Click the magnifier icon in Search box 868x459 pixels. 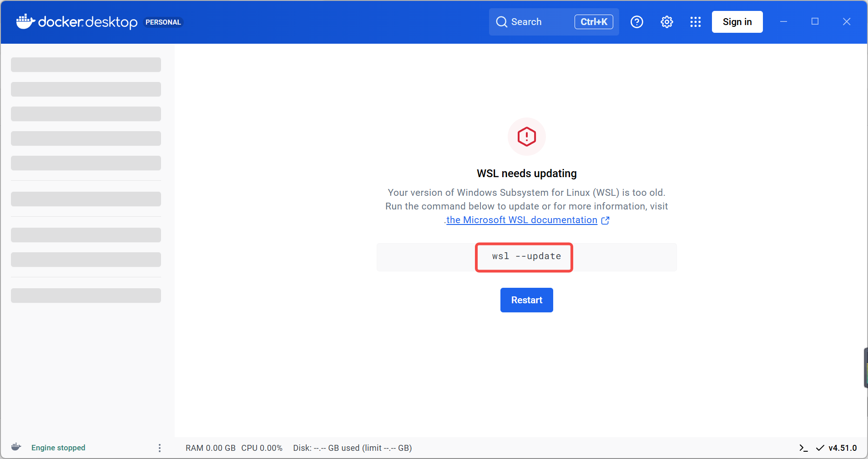(x=502, y=22)
